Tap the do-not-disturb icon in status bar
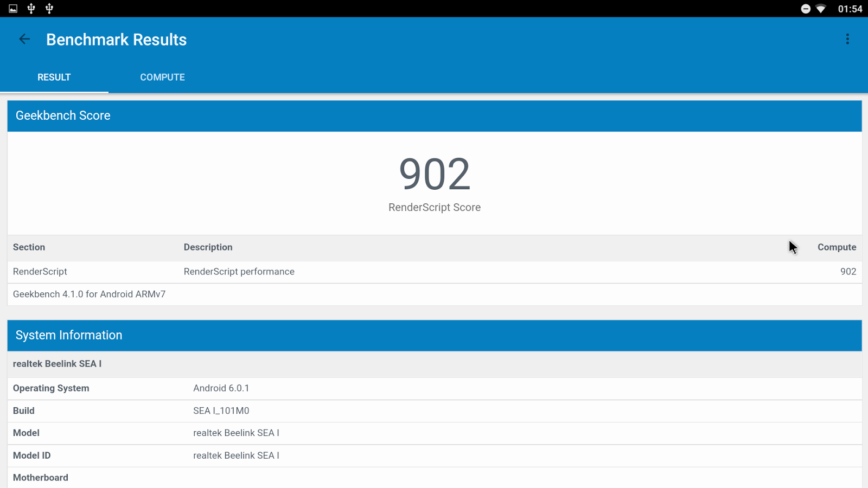The image size is (868, 488). 806,9
